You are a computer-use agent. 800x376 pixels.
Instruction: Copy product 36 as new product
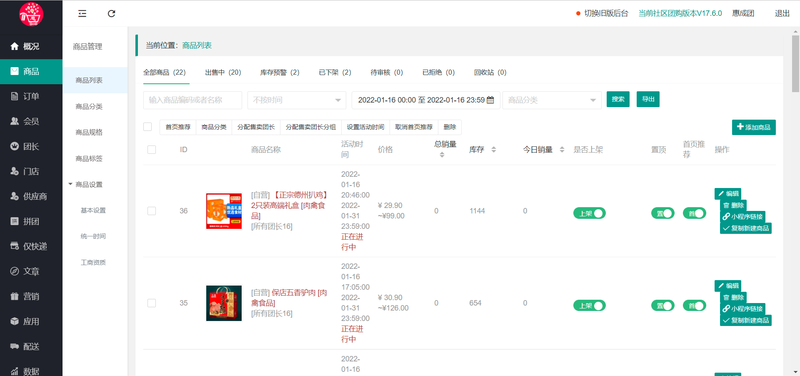click(x=745, y=228)
